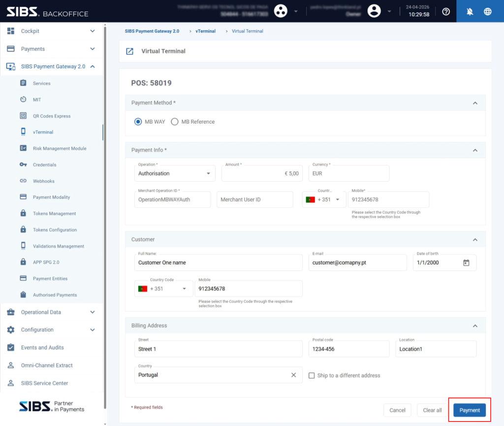This screenshot has width=504, height=426.
Task: Open the language globe icon
Action: point(488,12)
